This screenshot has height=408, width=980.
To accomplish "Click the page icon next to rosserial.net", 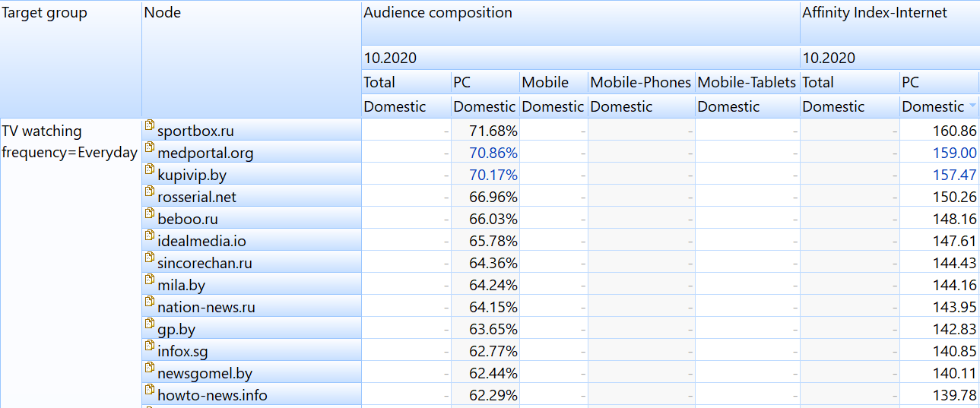I will 150,191.
